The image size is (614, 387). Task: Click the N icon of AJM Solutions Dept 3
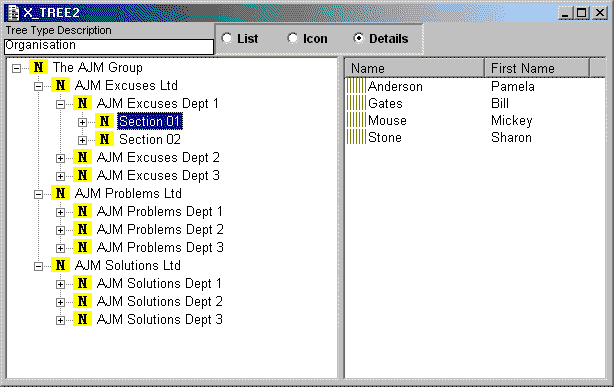tap(82, 319)
